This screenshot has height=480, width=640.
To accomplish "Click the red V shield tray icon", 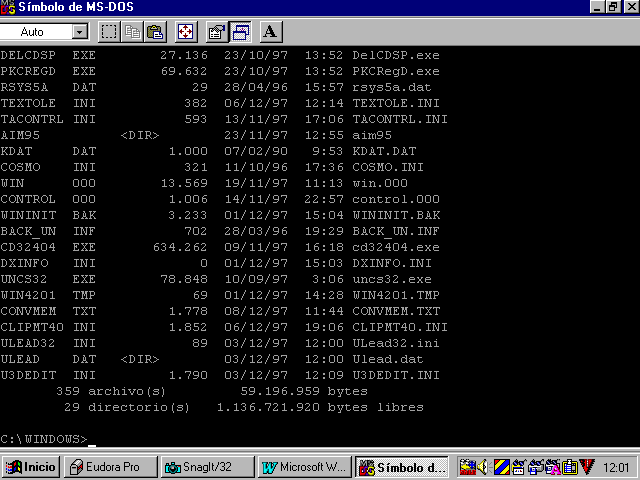I will coord(587,467).
